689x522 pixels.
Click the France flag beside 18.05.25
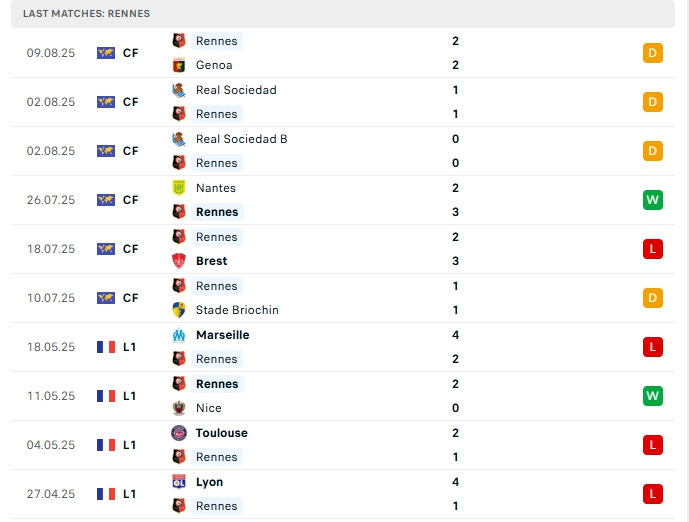coord(106,347)
